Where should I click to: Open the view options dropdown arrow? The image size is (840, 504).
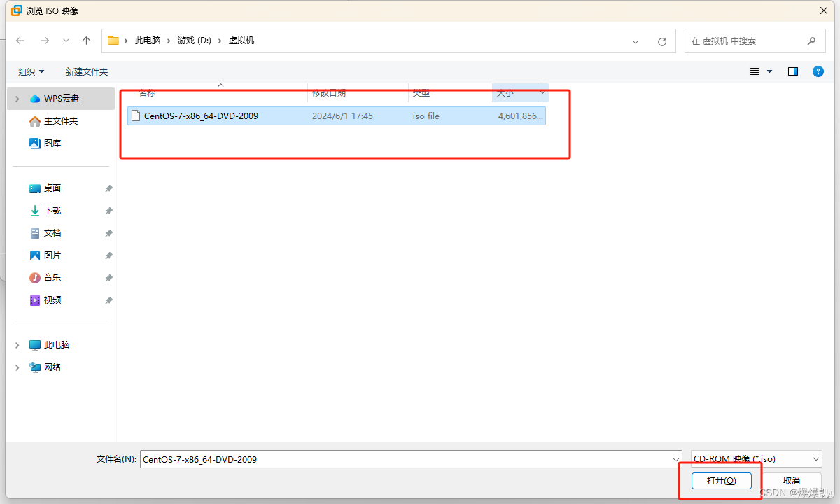coord(770,71)
